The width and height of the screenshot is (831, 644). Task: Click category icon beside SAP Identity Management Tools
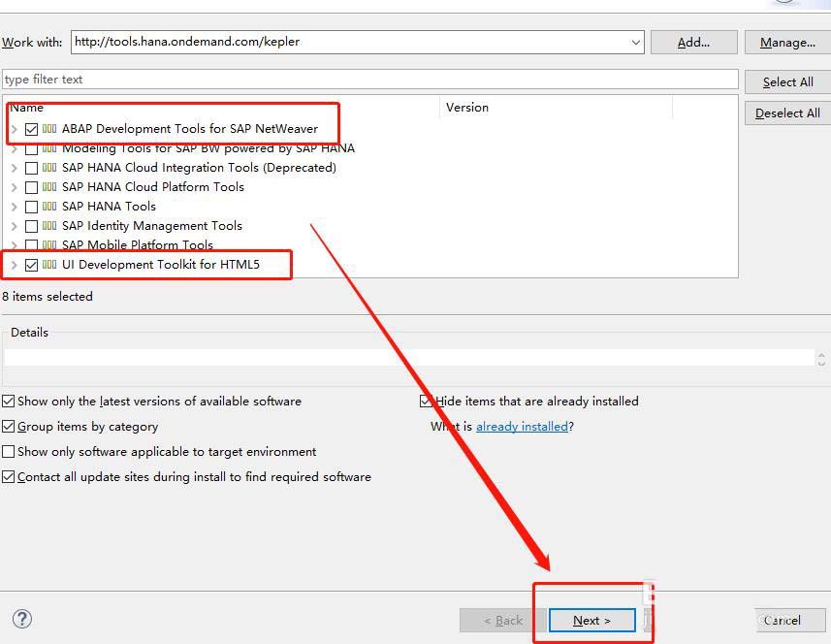tap(49, 226)
